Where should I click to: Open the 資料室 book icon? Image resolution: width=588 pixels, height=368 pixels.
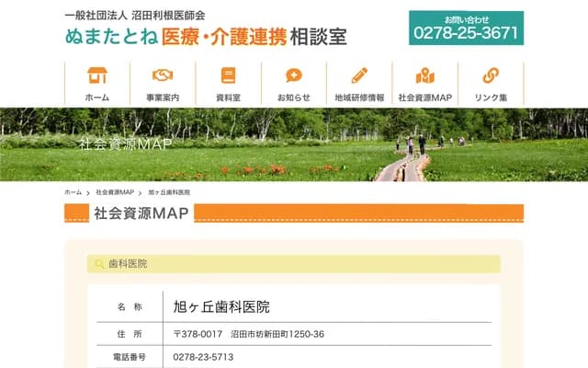(x=228, y=75)
